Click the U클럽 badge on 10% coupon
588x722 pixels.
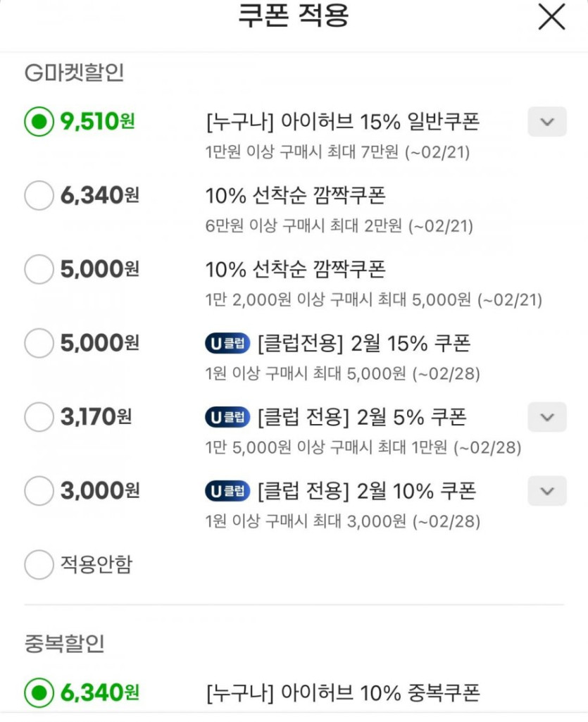227,492
